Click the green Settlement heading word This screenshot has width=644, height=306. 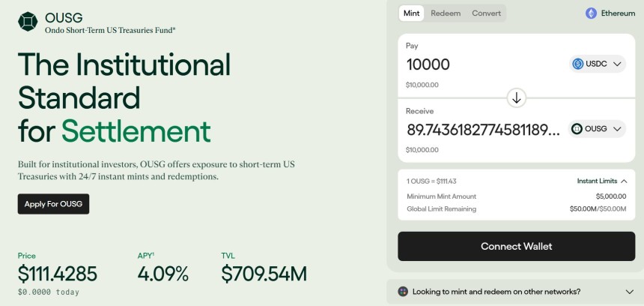coord(136,130)
